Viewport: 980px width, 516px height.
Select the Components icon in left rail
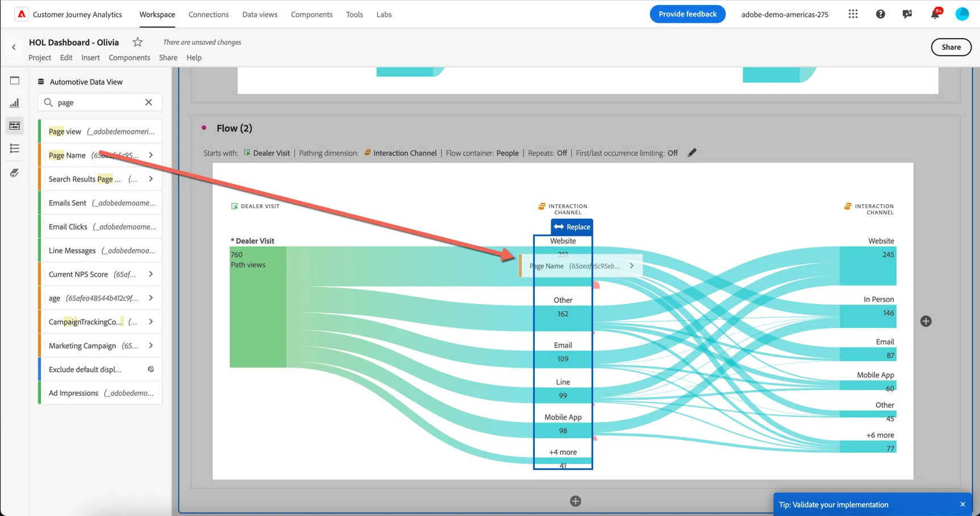coord(15,126)
